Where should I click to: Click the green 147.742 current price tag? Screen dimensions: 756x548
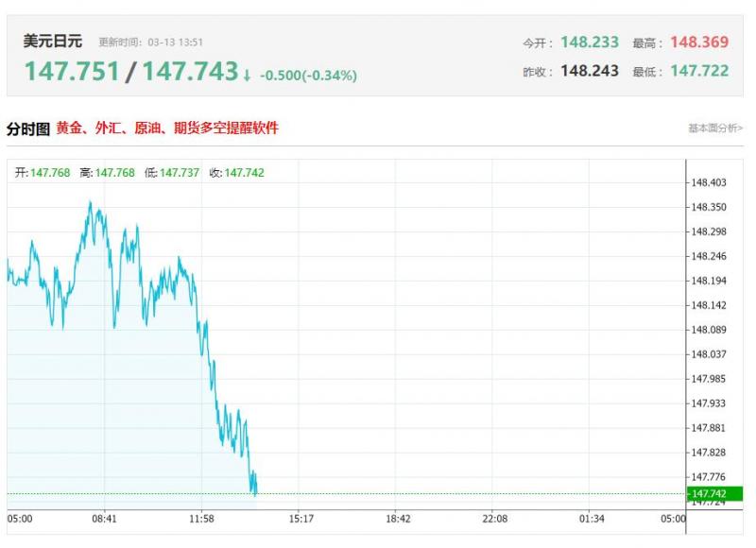715,494
